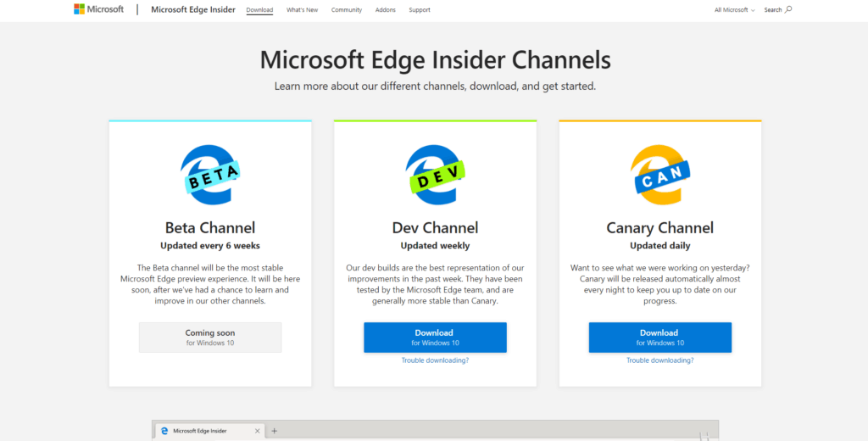Click the Microsoft logo
Viewport: 868px width, 441px height.
[98, 9]
